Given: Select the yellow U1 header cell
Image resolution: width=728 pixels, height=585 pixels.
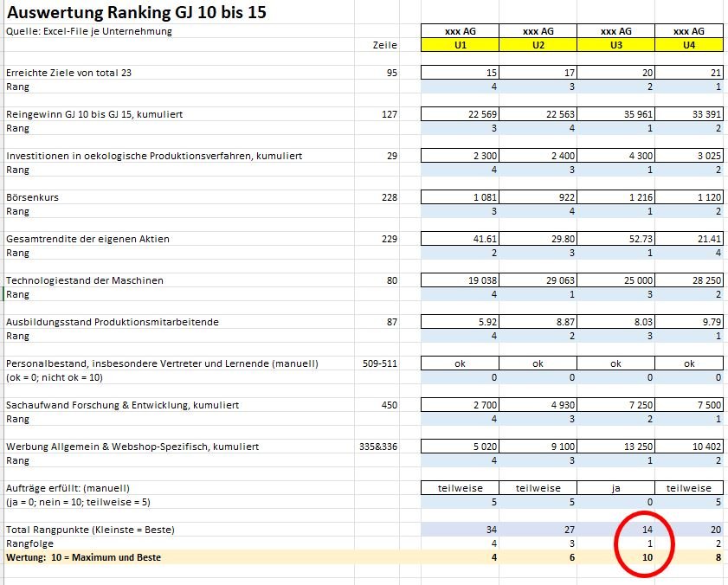Looking at the screenshot, I should (x=461, y=45).
